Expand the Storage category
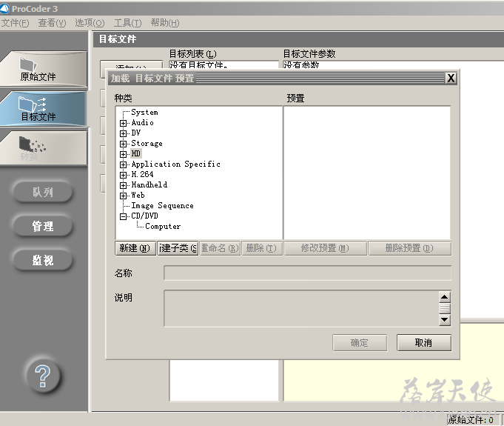Image resolution: width=504 pixels, height=426 pixels. point(123,144)
